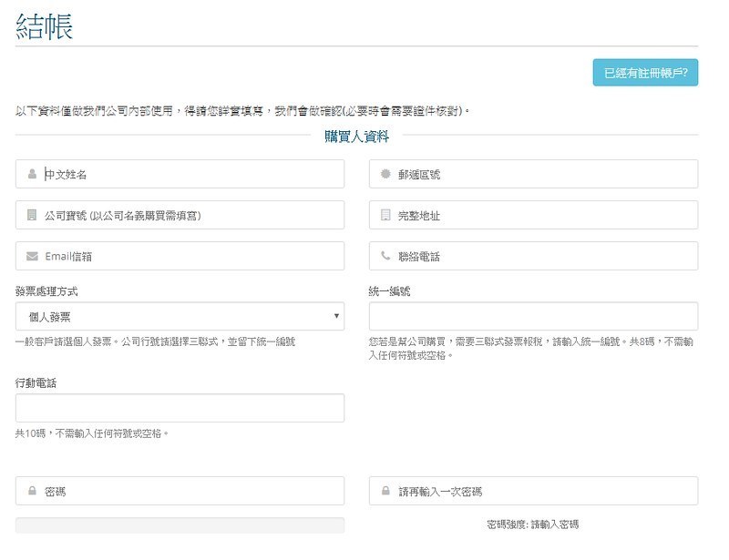
Task: Click the lock icon in password field
Action: click(32, 491)
